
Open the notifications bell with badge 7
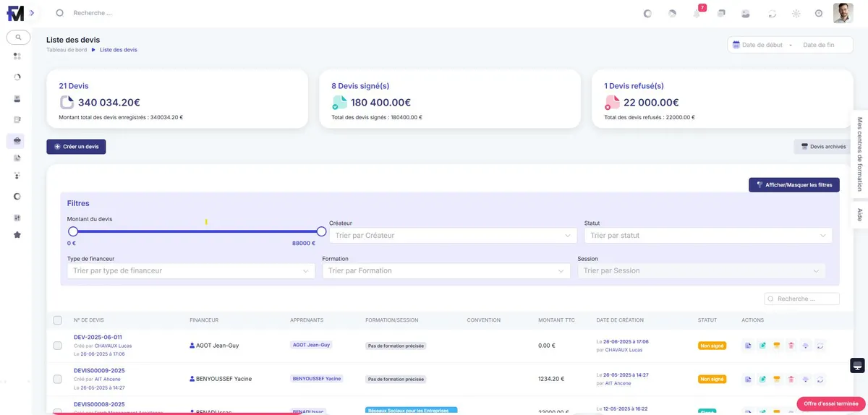tap(697, 13)
